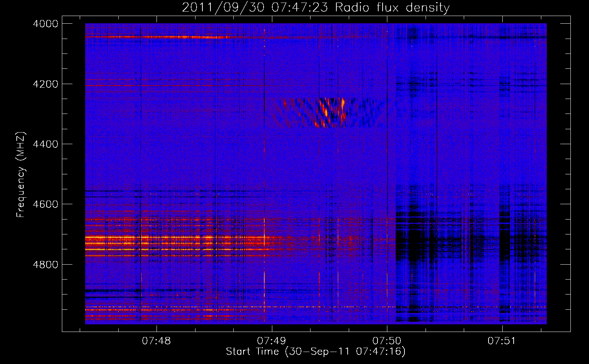Click the "Frequency (MHZ)" y-axis label
Screen dimensions: 589x364
(x=21, y=175)
